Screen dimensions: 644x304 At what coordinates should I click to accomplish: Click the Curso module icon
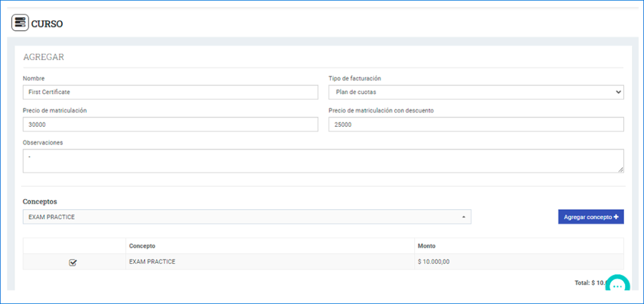(x=20, y=23)
